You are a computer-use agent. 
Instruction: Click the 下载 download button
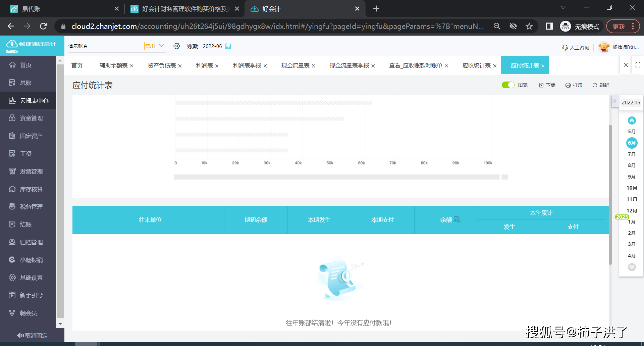pyautogui.click(x=547, y=85)
